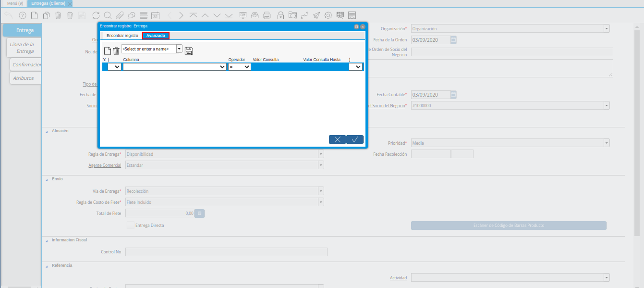Open the closing parenthesis dropdown in query row

355,67
